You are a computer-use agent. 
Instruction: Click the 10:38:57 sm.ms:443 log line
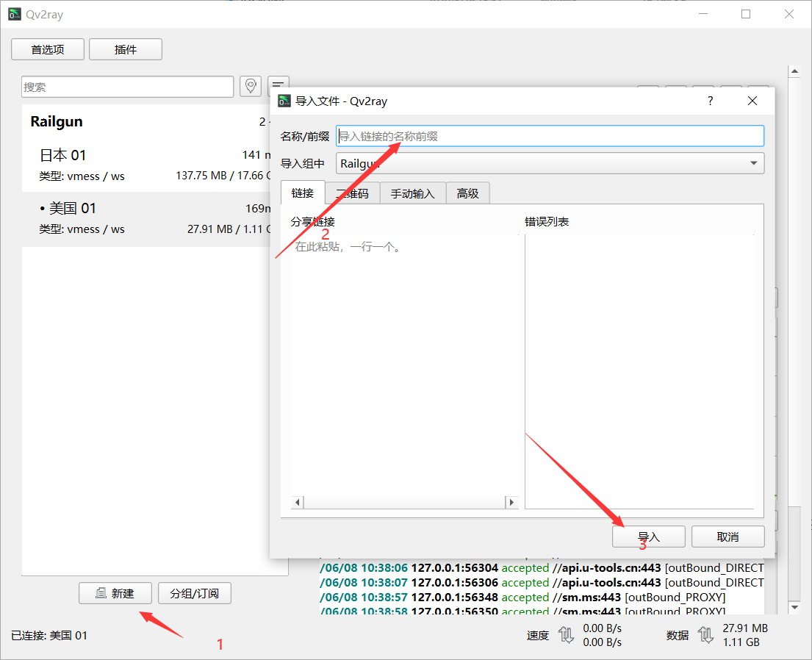click(x=523, y=597)
